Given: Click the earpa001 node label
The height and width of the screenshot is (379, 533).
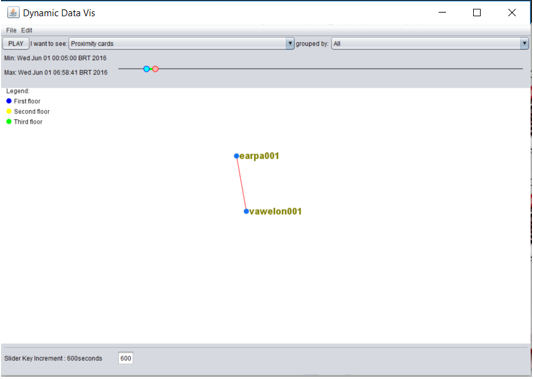Looking at the screenshot, I should 259,156.
